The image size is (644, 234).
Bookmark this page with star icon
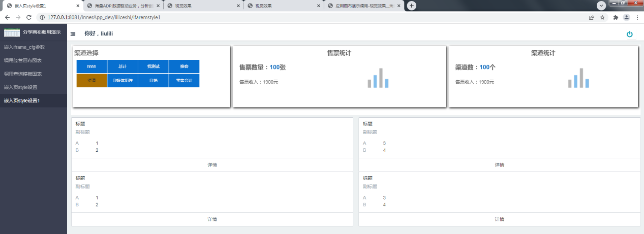point(602,17)
